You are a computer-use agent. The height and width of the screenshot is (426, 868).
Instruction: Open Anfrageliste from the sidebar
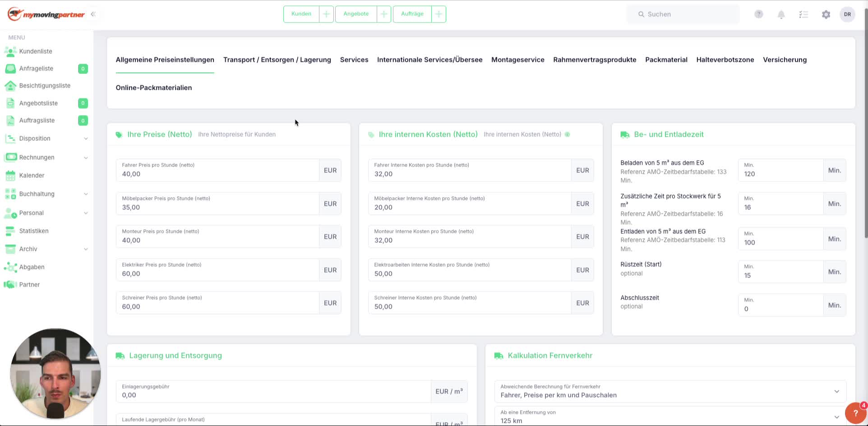(36, 69)
